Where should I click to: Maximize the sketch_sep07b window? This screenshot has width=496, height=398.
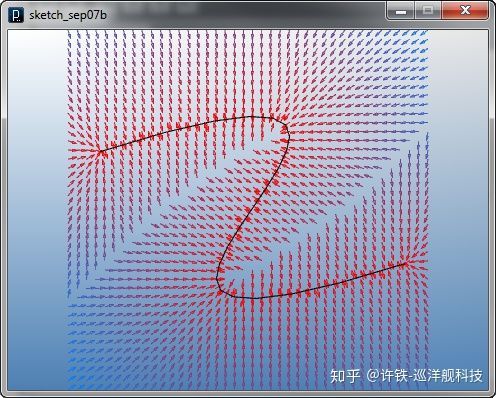pyautogui.click(x=428, y=11)
